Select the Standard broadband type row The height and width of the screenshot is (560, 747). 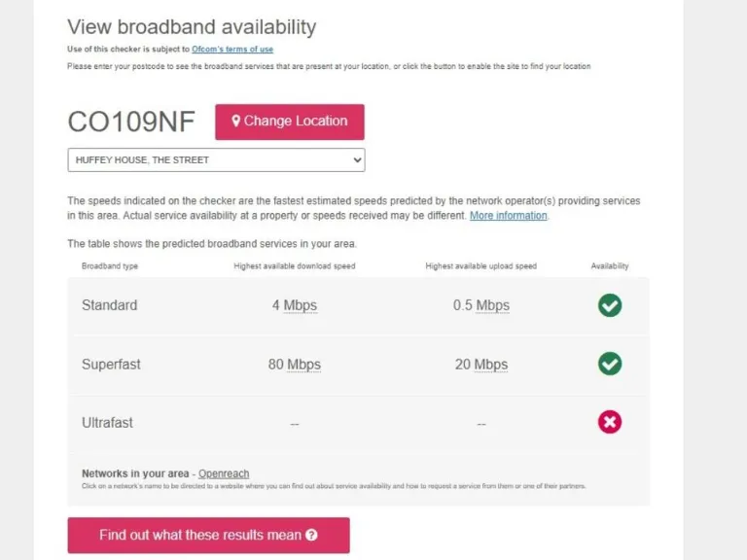(110, 305)
